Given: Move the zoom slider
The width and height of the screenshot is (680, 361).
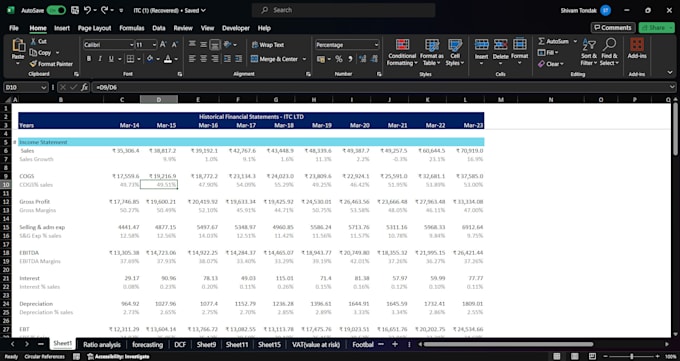Looking at the screenshot, I should point(631,357).
